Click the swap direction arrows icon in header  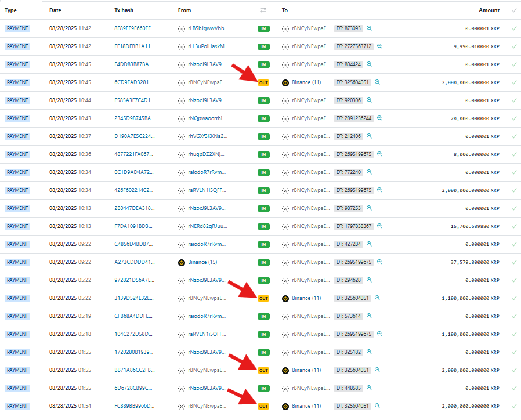click(263, 10)
